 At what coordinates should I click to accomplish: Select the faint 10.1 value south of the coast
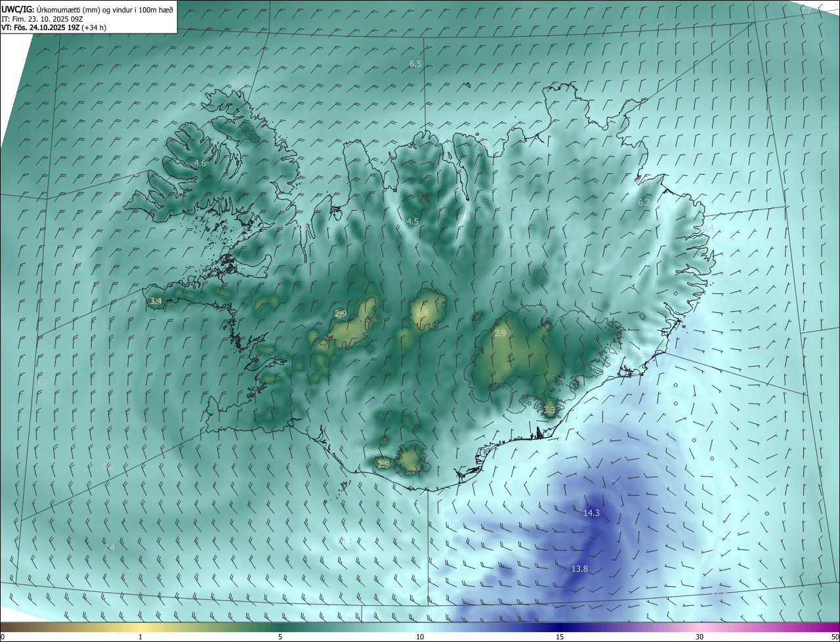(x=345, y=542)
